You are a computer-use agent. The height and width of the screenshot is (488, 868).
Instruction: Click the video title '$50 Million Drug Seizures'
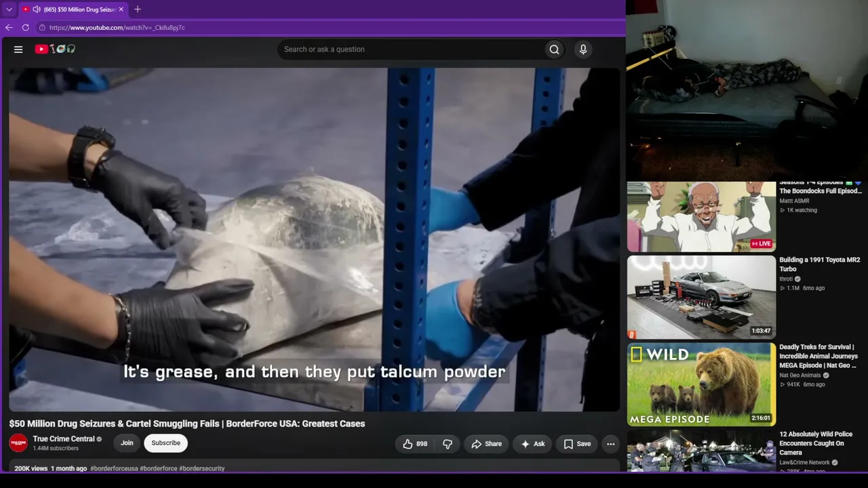click(x=187, y=424)
